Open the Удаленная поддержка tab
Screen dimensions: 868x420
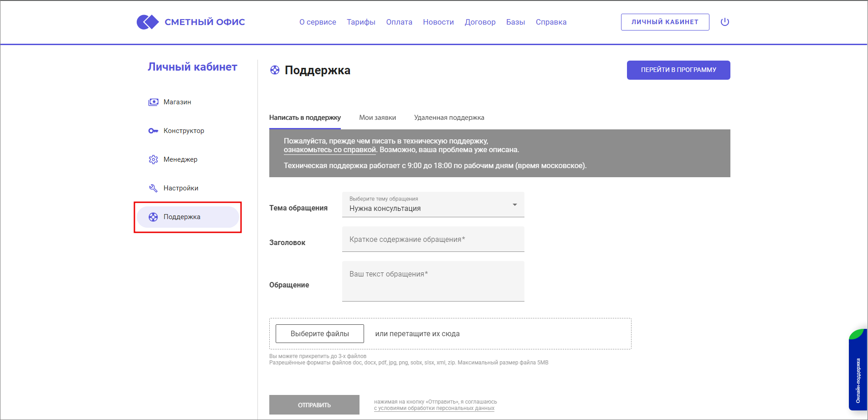(449, 117)
